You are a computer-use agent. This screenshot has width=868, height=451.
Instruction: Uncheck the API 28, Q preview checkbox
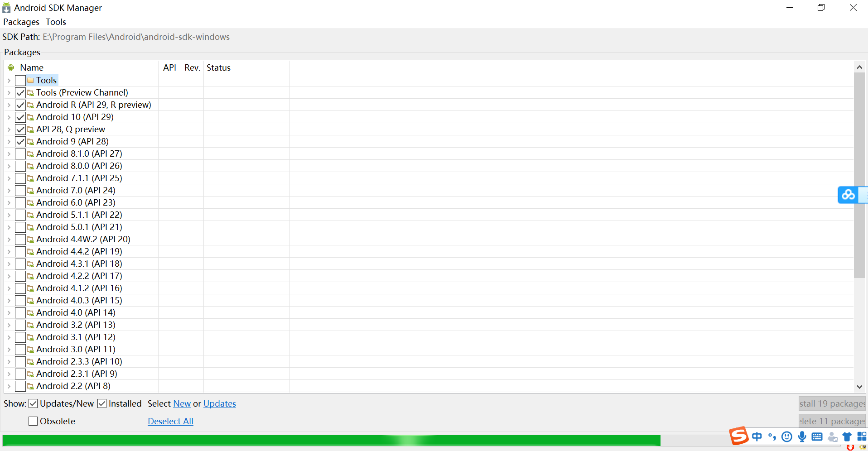click(20, 130)
